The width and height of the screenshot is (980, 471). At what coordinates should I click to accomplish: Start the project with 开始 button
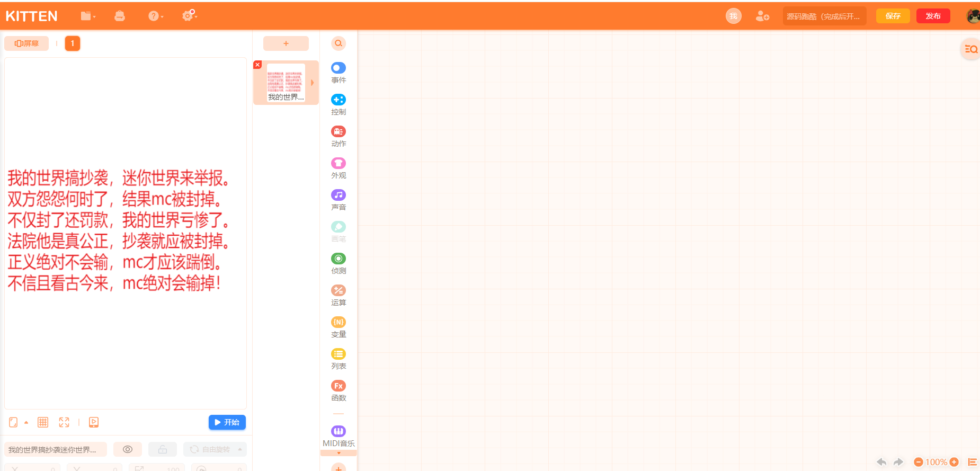227,422
